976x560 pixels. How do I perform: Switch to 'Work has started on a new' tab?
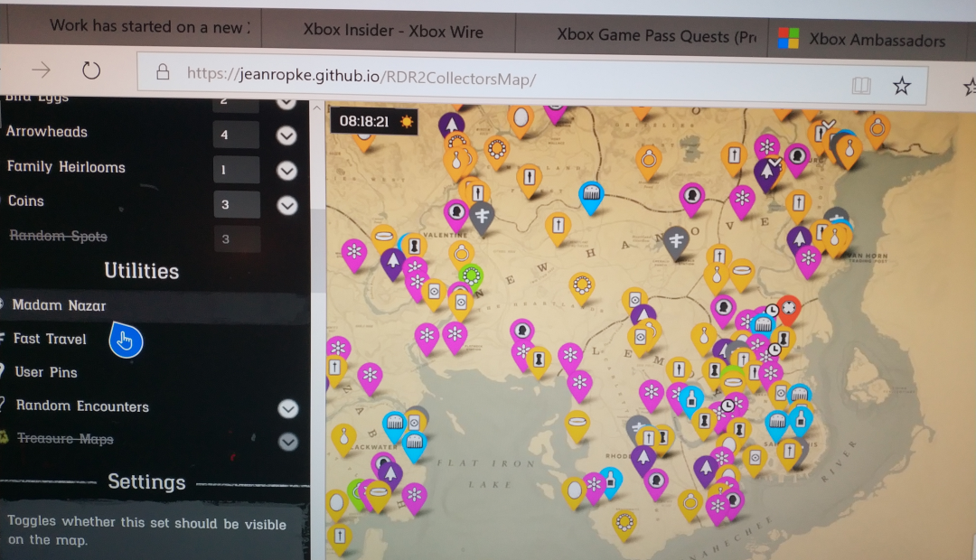149,26
